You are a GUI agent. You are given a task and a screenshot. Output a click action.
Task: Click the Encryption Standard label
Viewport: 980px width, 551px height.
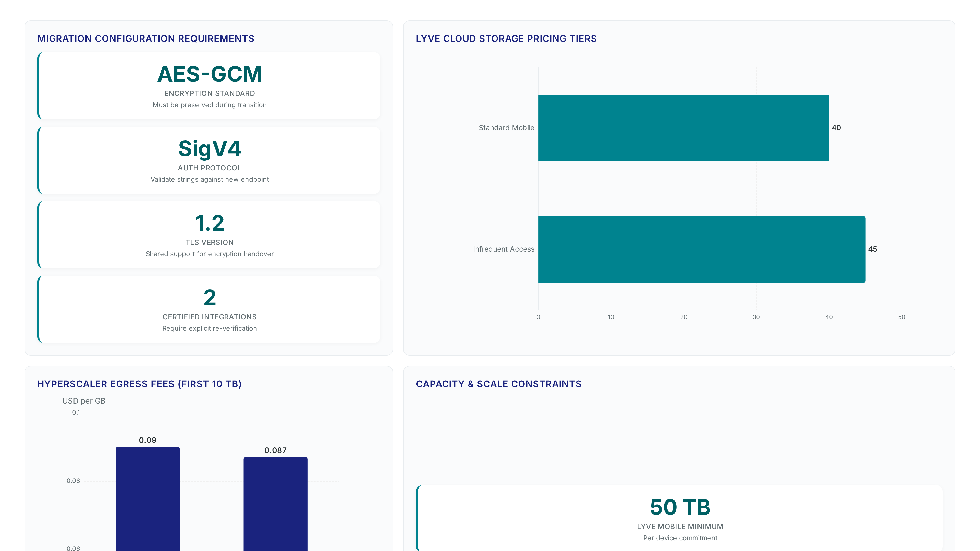pyautogui.click(x=210, y=94)
